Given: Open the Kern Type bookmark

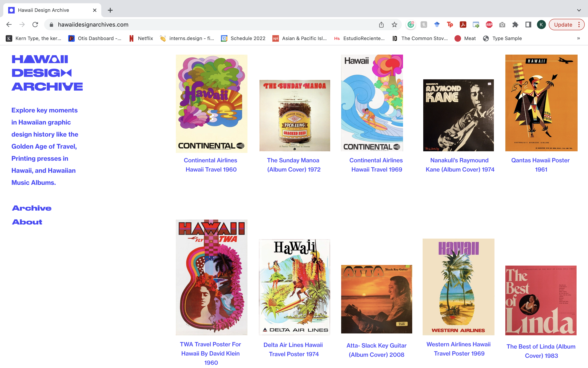Looking at the screenshot, I should pos(33,38).
